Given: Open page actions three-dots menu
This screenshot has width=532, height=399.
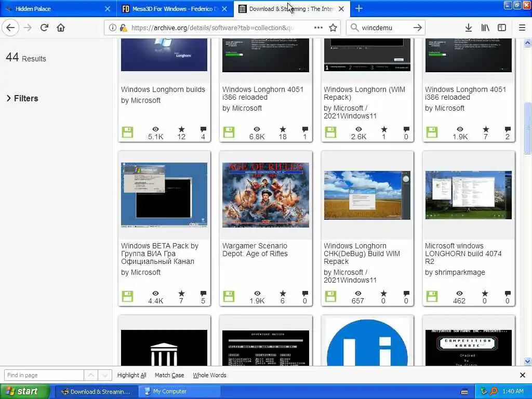Looking at the screenshot, I should tap(318, 28).
